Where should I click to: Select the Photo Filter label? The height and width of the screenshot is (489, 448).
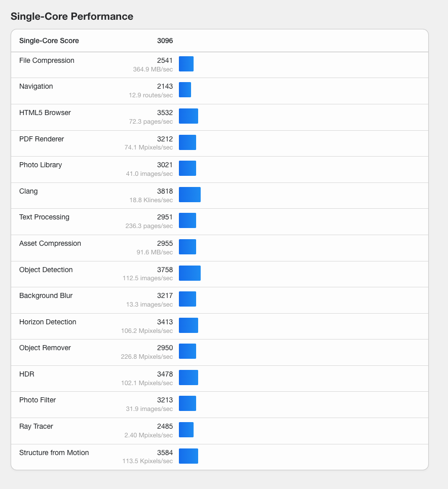(38, 400)
